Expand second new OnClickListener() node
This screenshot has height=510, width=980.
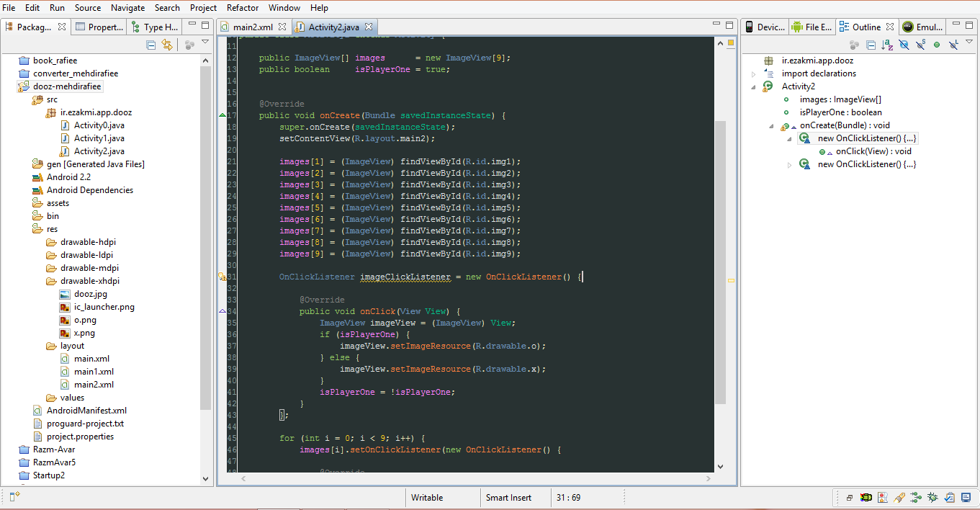coord(790,164)
